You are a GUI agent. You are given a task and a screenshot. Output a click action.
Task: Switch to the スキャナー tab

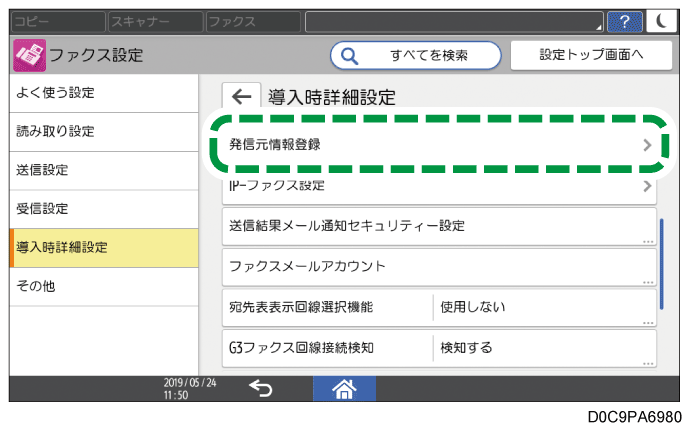pyautogui.click(x=156, y=22)
